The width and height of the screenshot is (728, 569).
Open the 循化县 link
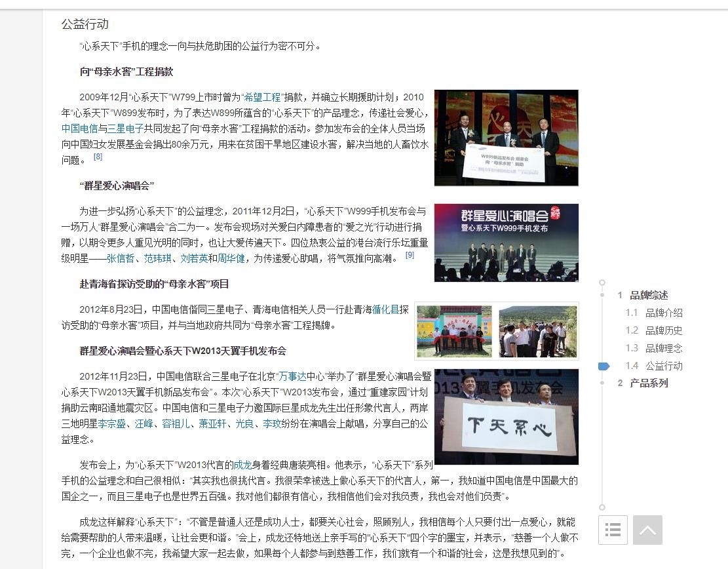coord(386,309)
